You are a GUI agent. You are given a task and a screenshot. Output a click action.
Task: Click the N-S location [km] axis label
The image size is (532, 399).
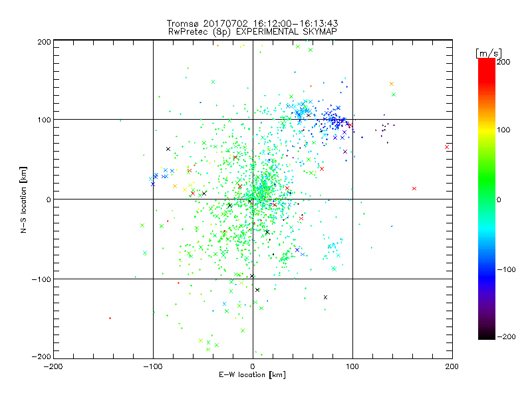tap(23, 199)
